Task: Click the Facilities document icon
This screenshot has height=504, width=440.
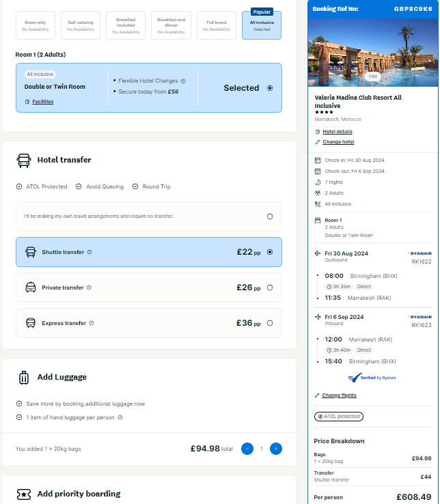Action: tap(27, 102)
